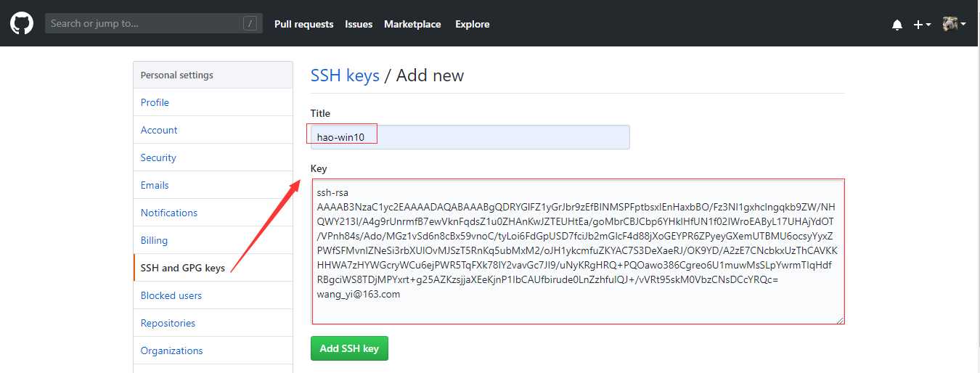Click inside the Key textarea
The width and height of the screenshot is (980, 373).
point(578,252)
